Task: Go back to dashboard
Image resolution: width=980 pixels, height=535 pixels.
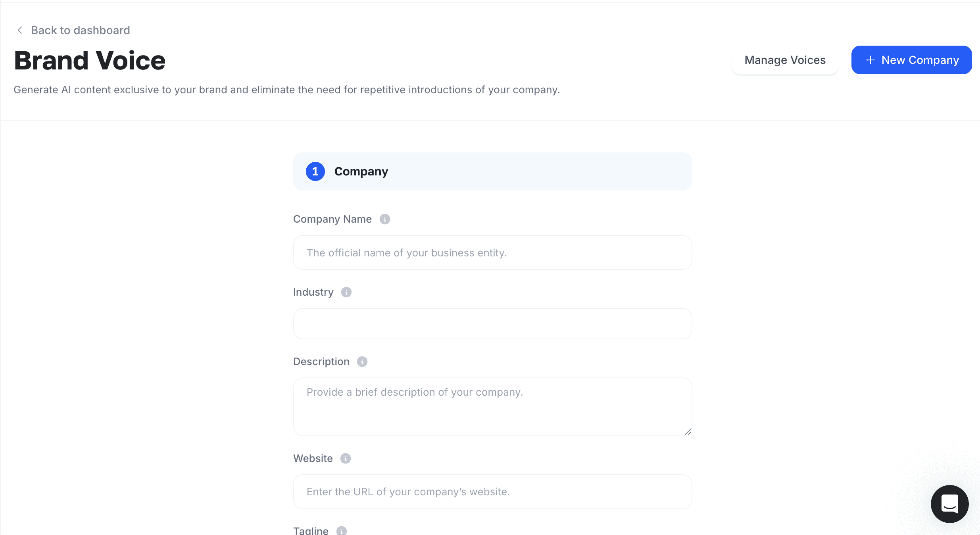Action: click(80, 30)
